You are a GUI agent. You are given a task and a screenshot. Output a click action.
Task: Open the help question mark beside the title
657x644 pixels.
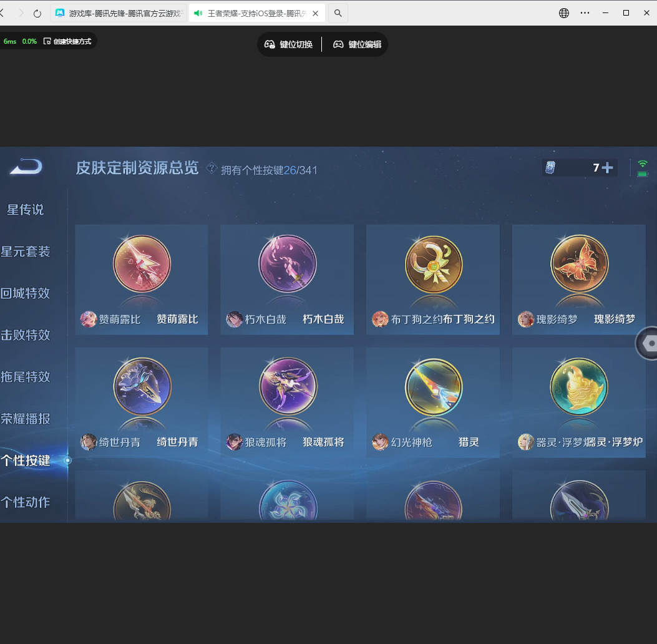(212, 168)
